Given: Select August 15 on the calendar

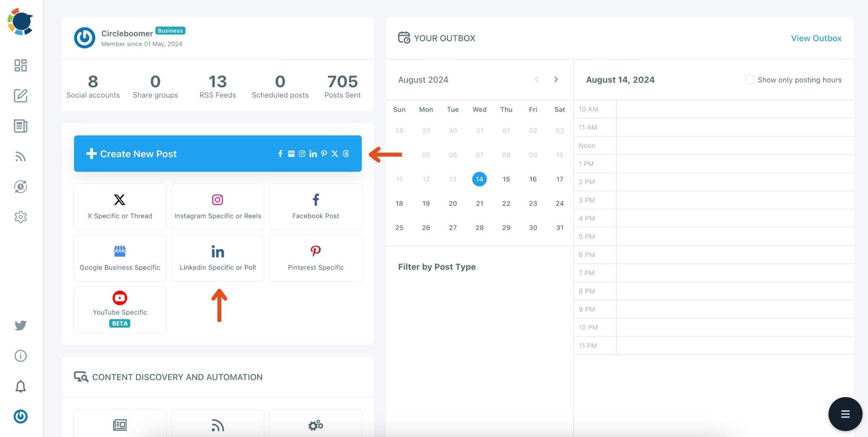Looking at the screenshot, I should point(506,179).
